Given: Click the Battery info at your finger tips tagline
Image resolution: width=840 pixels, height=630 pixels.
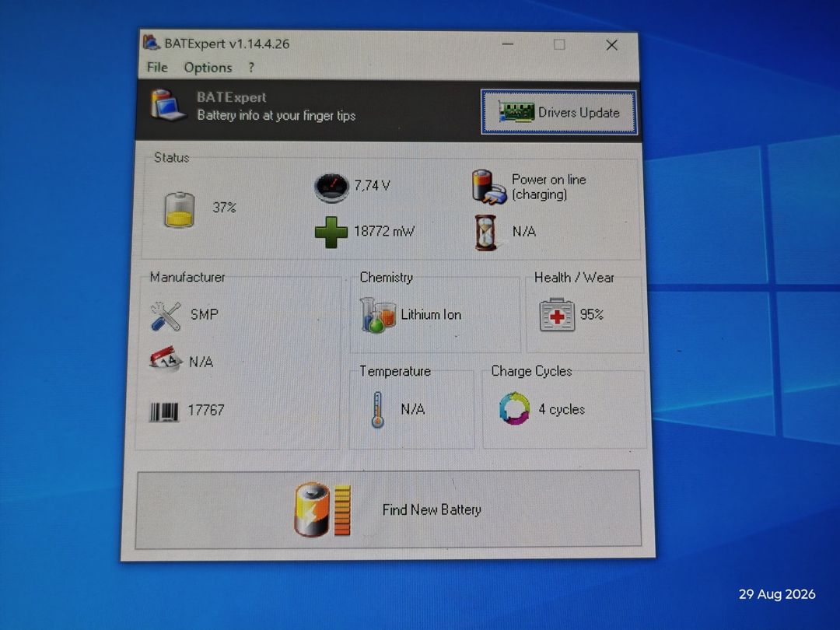Looking at the screenshot, I should tap(276, 116).
